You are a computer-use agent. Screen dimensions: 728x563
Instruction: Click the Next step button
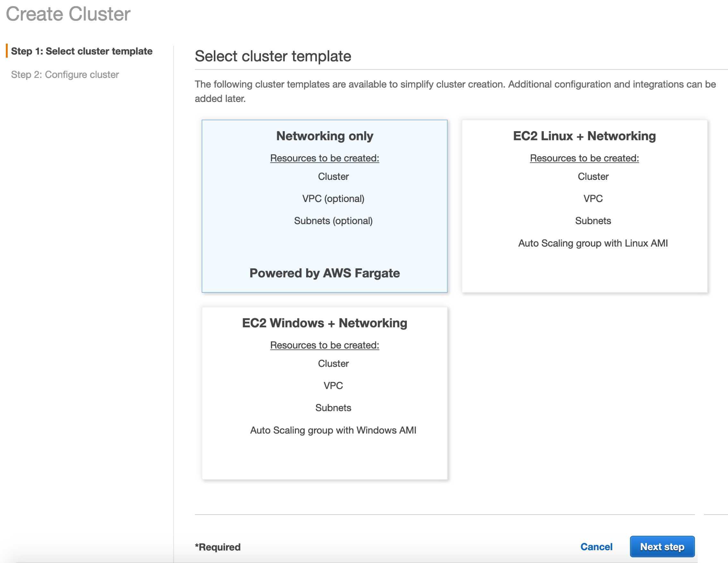click(x=662, y=547)
